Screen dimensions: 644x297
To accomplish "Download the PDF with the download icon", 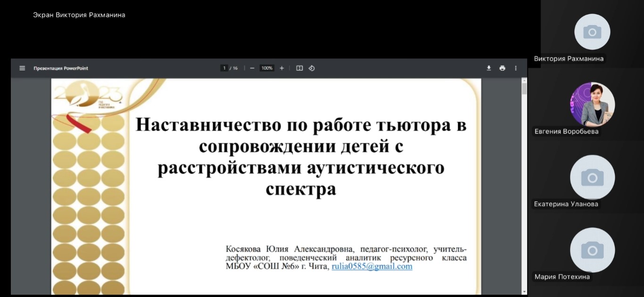I will coord(489,68).
